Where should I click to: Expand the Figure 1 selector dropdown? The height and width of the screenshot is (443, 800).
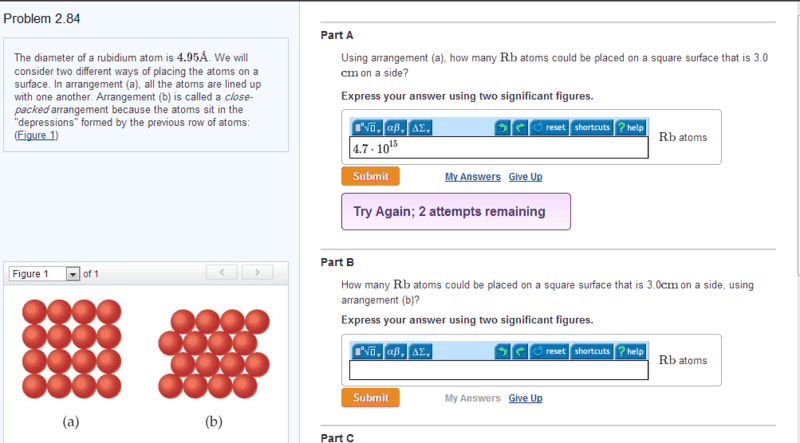point(73,274)
